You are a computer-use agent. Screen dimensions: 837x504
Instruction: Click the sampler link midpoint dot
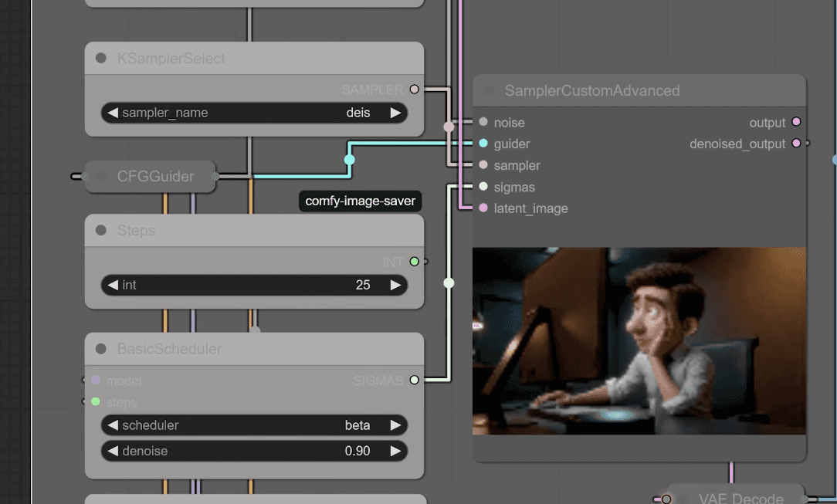tap(449, 127)
